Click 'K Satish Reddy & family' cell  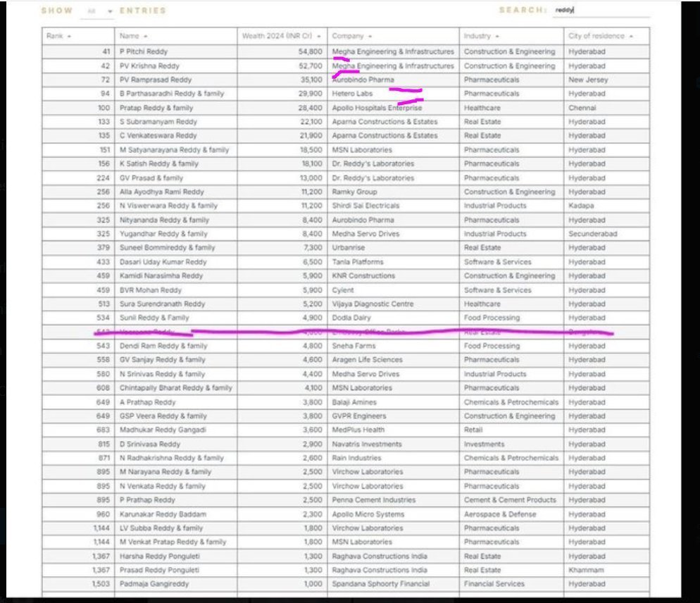pyautogui.click(x=175, y=164)
